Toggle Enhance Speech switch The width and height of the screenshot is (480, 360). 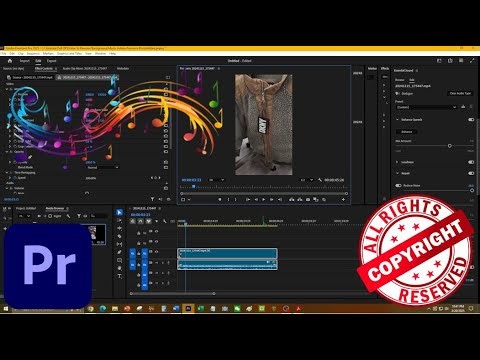point(471,119)
